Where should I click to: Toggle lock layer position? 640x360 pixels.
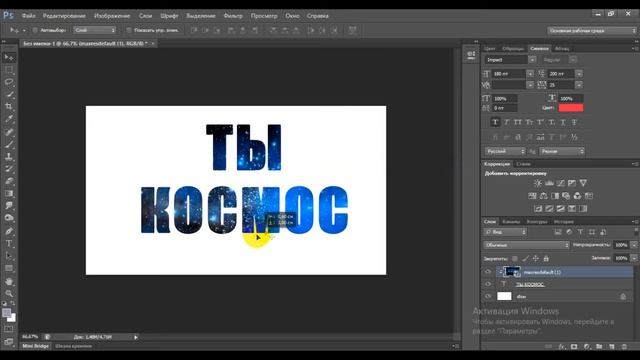pyautogui.click(x=536, y=258)
